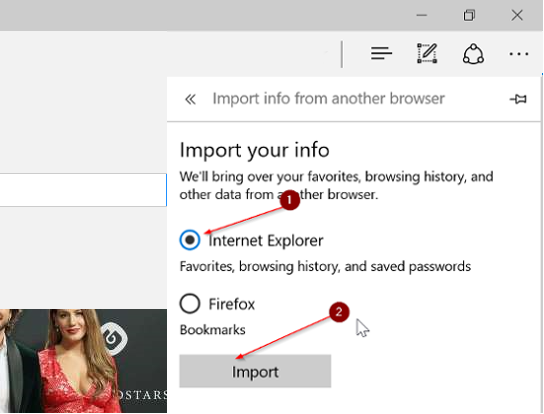Pin the import settings pane
The width and height of the screenshot is (544, 414).
pos(518,99)
